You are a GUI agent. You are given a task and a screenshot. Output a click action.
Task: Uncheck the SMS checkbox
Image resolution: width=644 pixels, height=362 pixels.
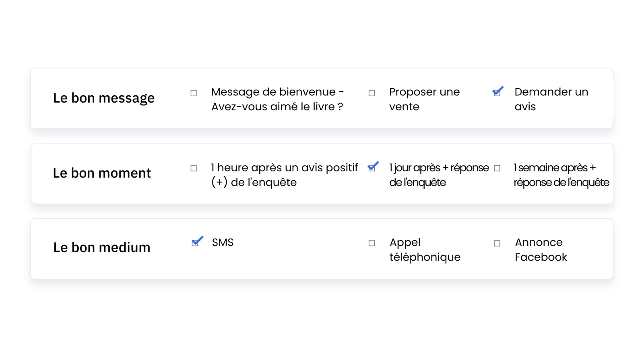click(x=195, y=243)
